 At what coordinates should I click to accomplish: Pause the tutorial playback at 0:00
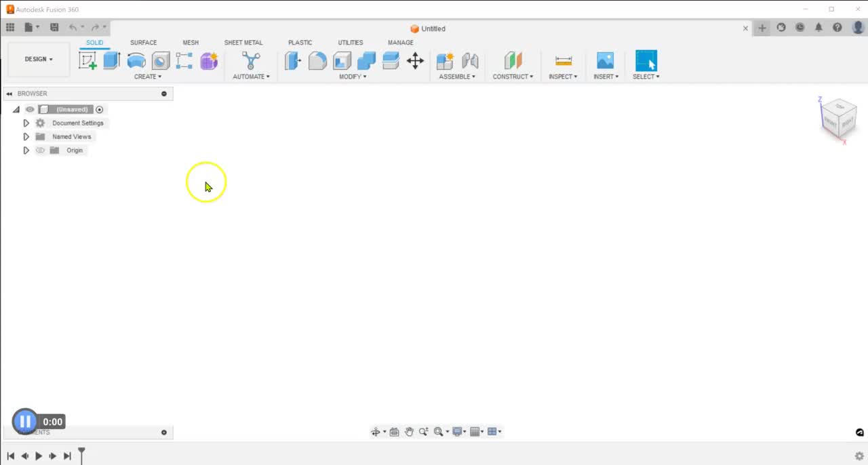(25, 421)
